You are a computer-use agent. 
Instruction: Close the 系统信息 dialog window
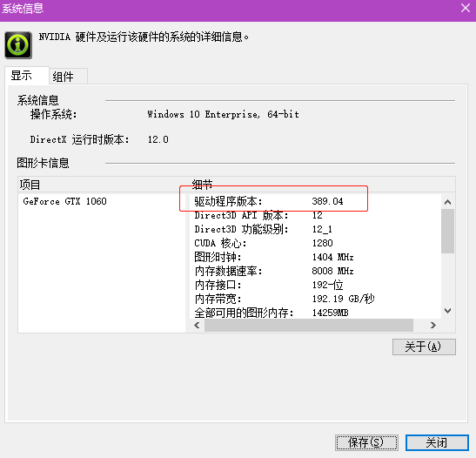coord(466,8)
